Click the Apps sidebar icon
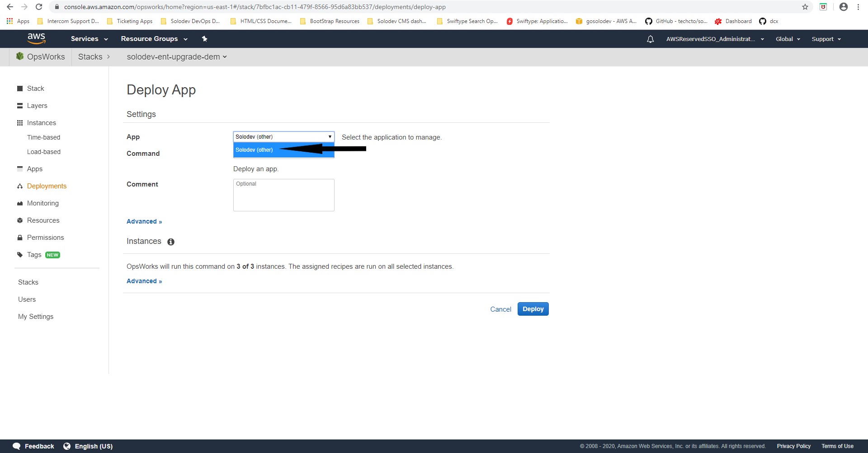 pos(20,168)
